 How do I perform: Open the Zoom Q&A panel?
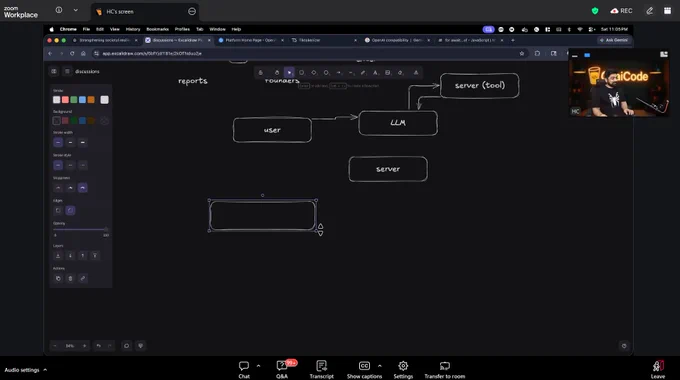click(x=282, y=370)
